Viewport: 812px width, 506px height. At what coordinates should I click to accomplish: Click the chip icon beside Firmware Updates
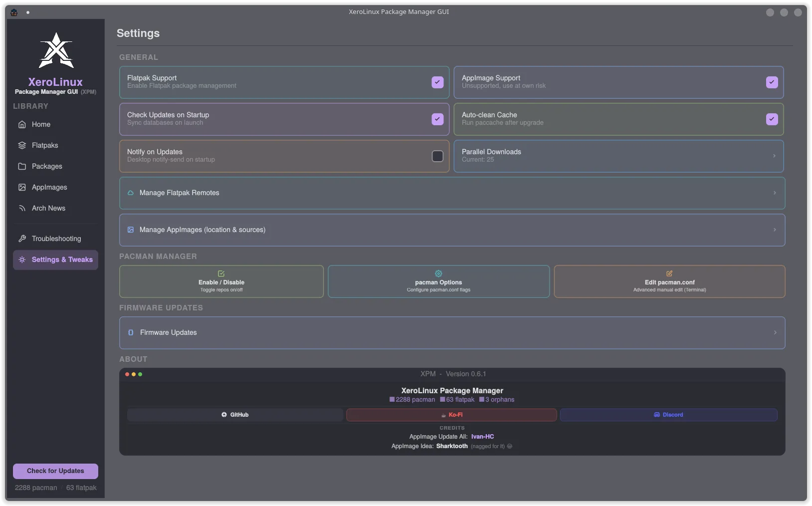pyautogui.click(x=131, y=332)
